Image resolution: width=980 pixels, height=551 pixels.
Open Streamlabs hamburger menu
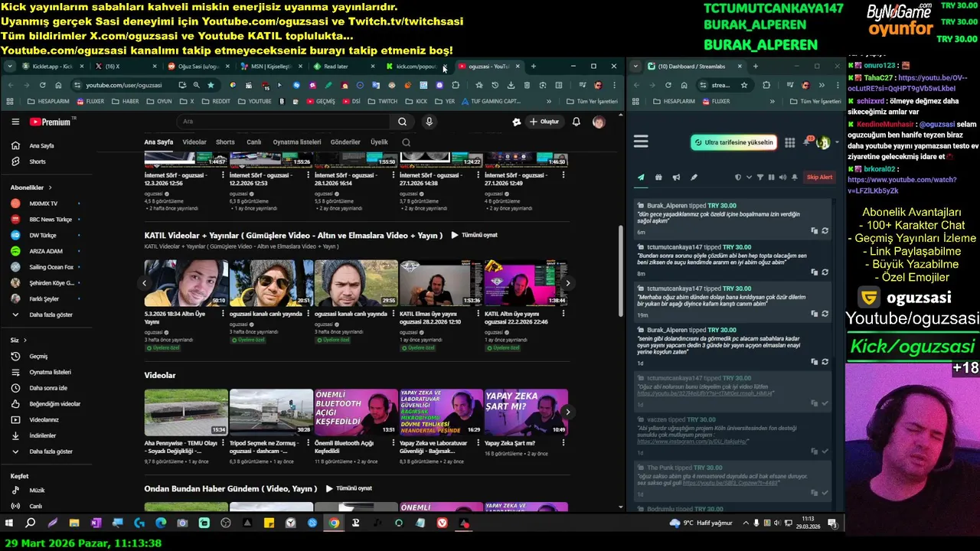pyautogui.click(x=641, y=142)
